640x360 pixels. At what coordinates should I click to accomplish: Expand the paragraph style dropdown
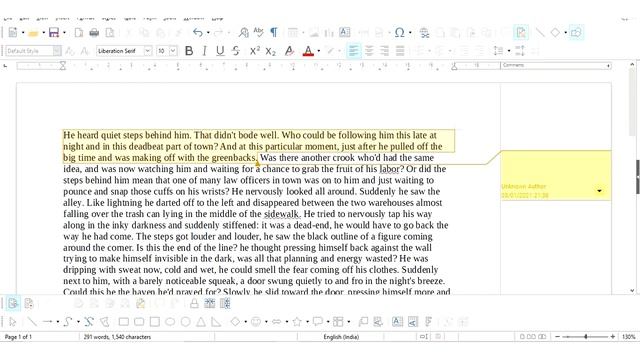tap(57, 51)
